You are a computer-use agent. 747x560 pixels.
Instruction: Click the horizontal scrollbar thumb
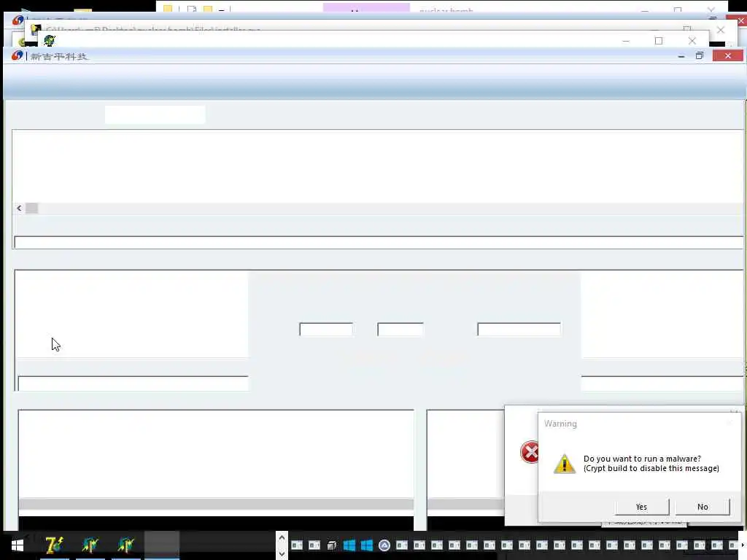31,208
